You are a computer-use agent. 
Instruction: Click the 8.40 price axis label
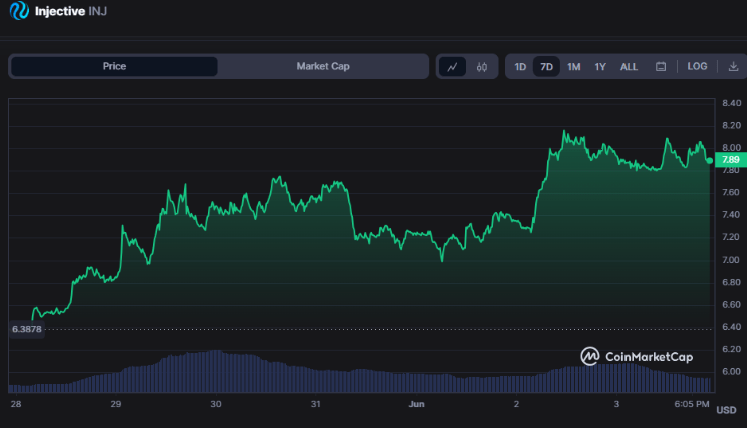click(x=731, y=103)
